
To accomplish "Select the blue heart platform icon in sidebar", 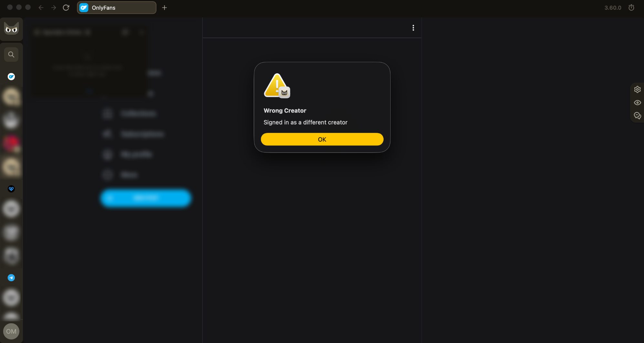I will 11,189.
